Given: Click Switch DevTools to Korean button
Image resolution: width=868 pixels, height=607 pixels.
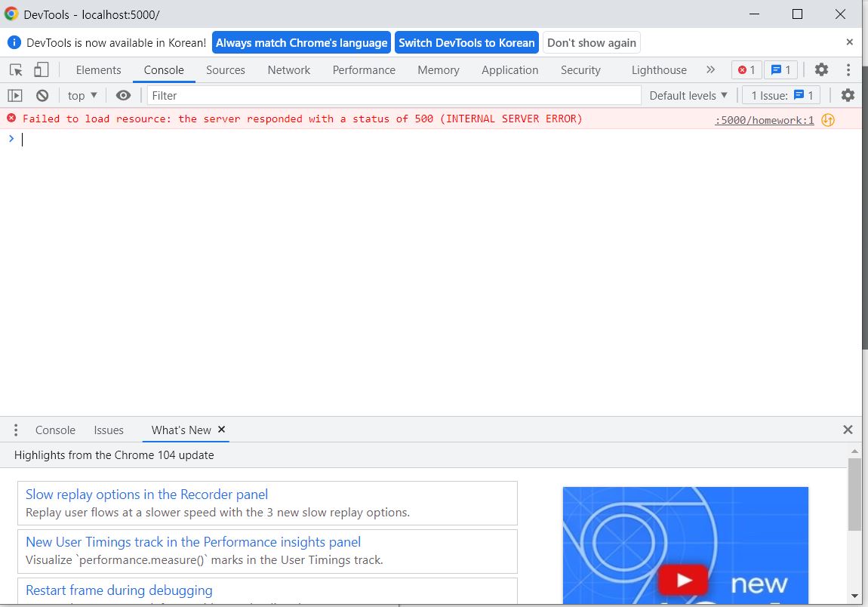Looking at the screenshot, I should point(466,42).
